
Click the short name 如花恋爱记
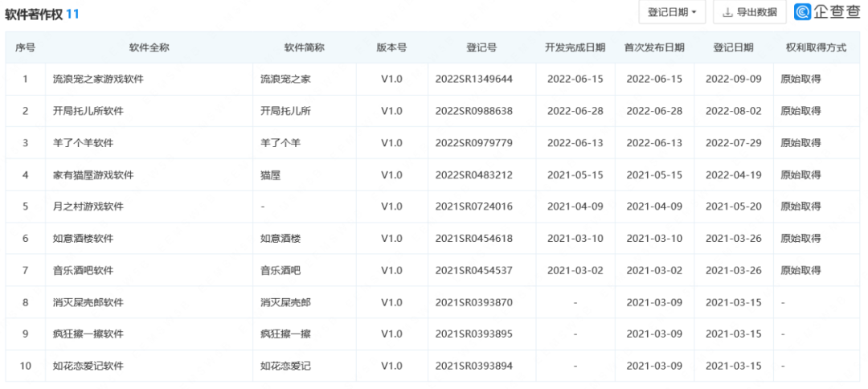click(285, 366)
